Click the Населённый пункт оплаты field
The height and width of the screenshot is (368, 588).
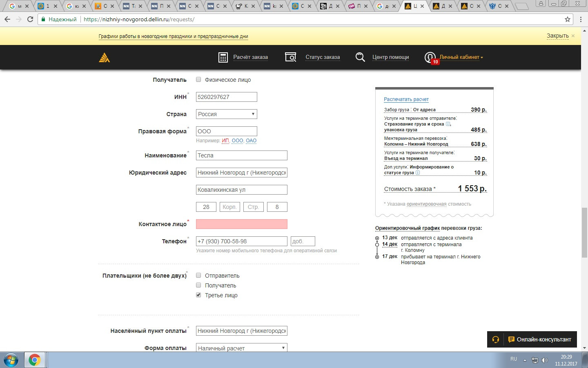[x=242, y=331]
